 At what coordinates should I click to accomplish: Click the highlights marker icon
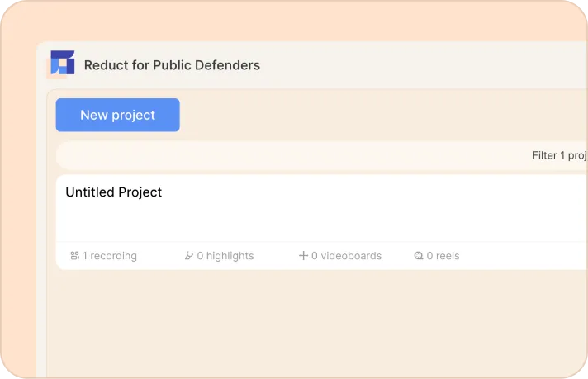tap(189, 256)
